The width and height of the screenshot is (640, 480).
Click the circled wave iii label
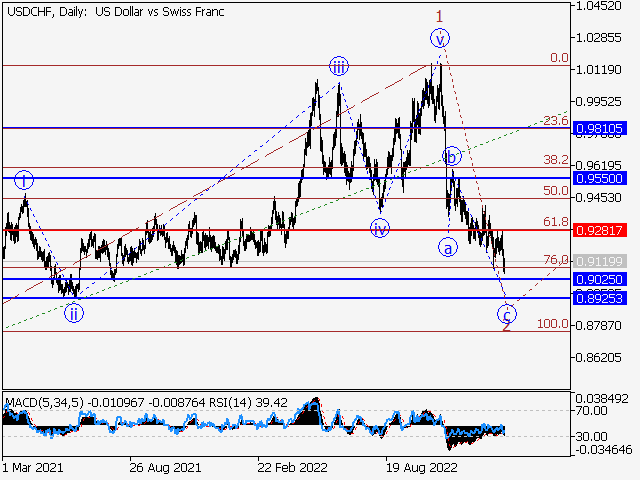coord(338,67)
